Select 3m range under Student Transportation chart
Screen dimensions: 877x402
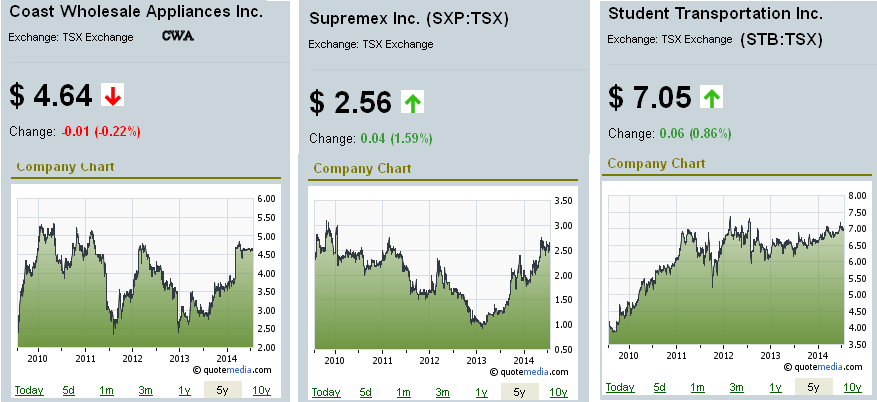tap(736, 387)
